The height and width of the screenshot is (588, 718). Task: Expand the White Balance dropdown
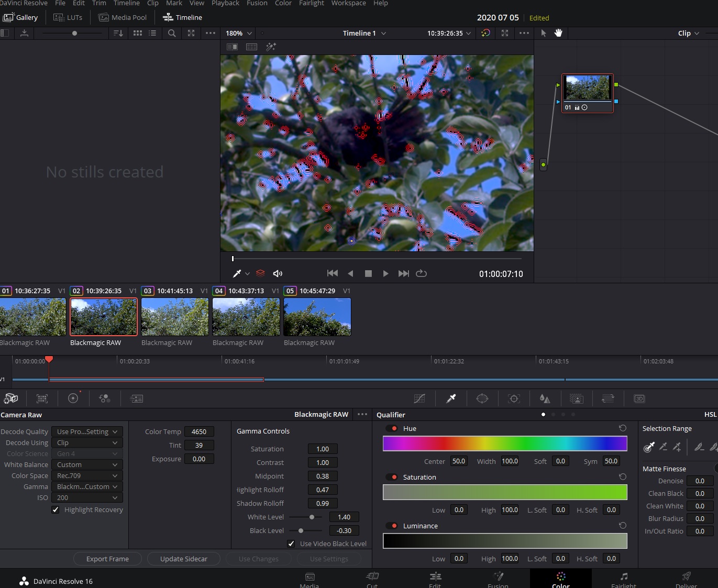87,464
